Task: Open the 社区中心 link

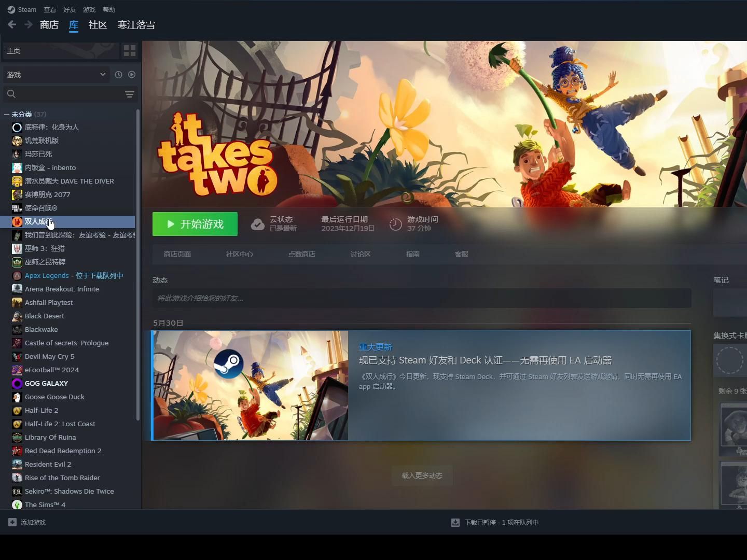Action: [240, 254]
